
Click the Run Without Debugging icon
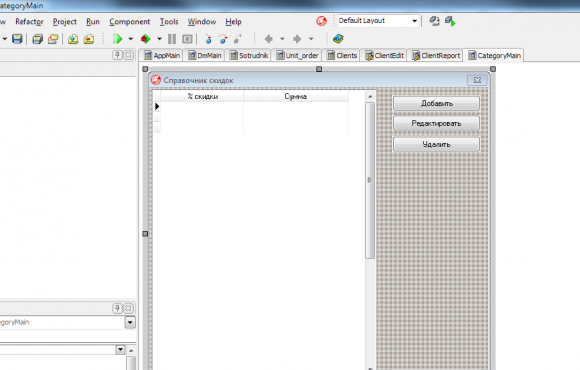point(145,39)
